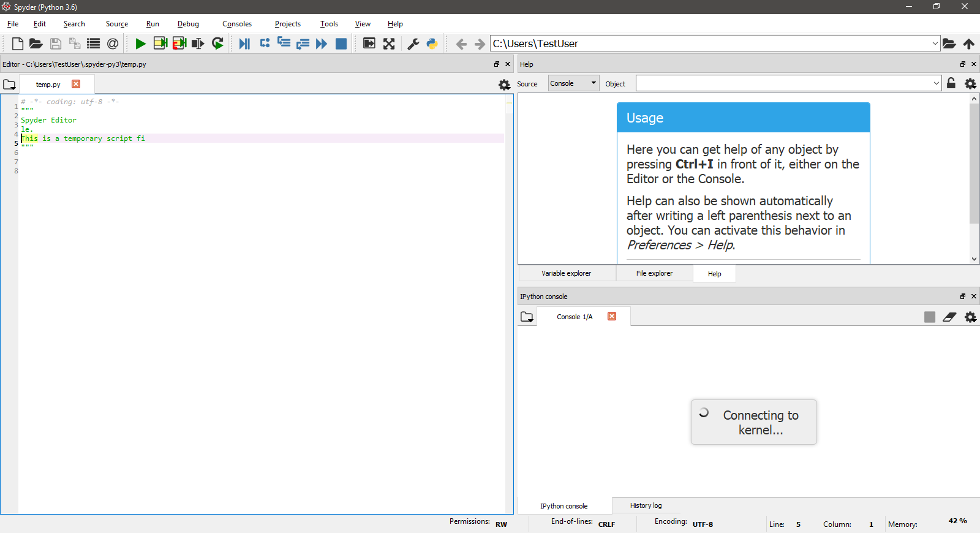Open Preferences with wrench icon
Screen dimensions: 980x533
(413, 43)
